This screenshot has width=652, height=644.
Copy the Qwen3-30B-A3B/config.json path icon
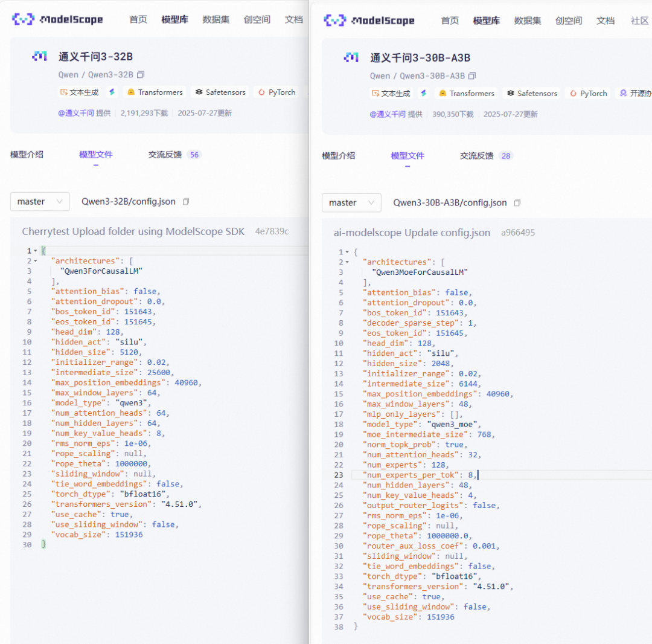tap(517, 204)
